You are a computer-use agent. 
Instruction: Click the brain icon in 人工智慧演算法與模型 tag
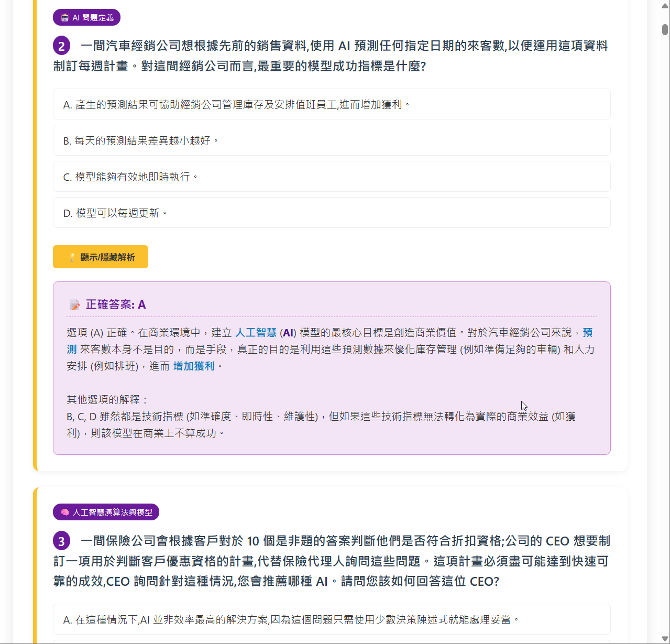65,512
